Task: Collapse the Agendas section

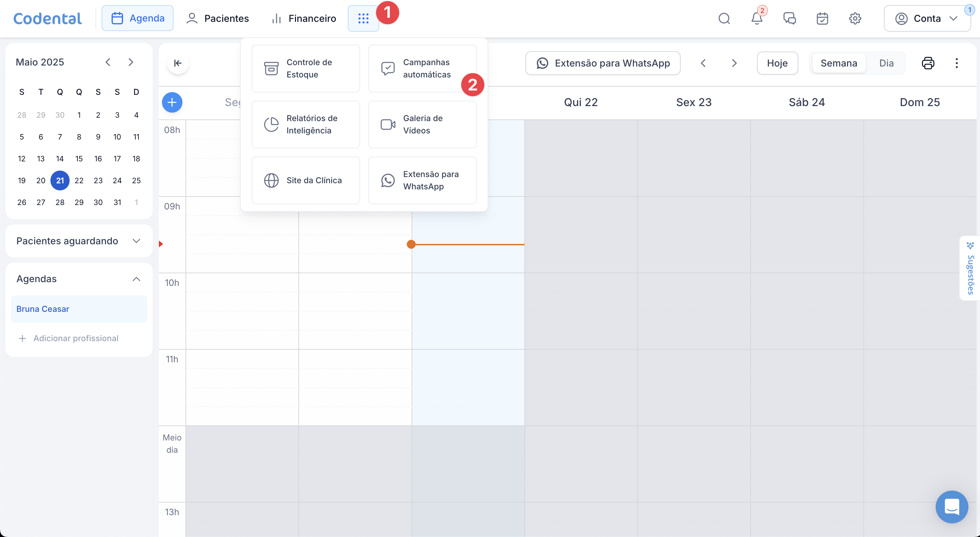Action: (x=136, y=279)
